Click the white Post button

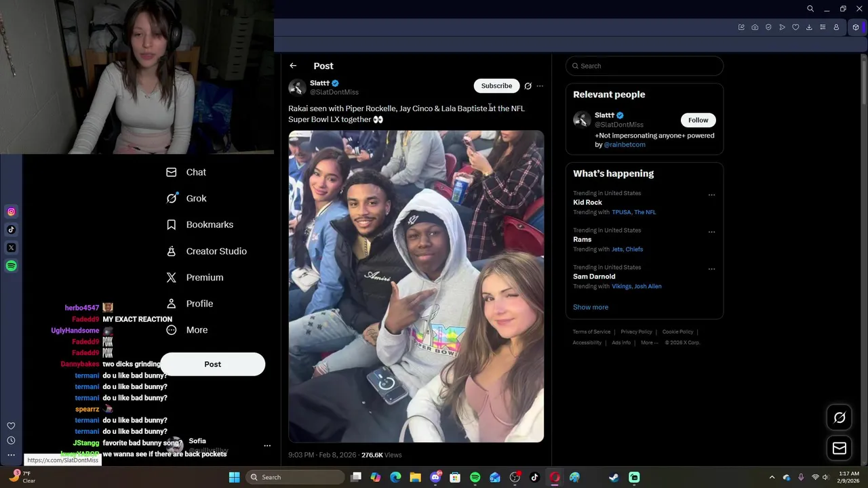212,364
